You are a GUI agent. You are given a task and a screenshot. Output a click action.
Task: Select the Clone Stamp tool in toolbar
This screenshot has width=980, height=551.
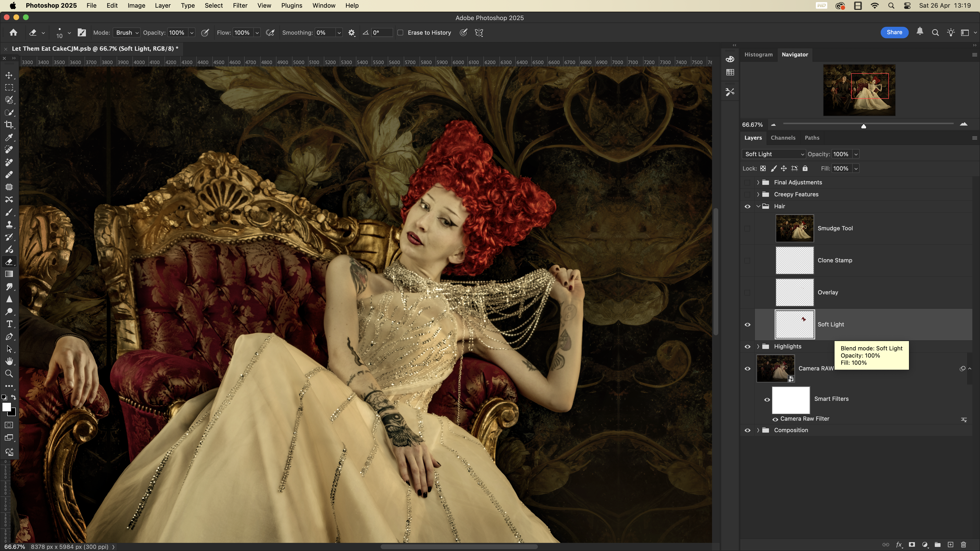9,224
